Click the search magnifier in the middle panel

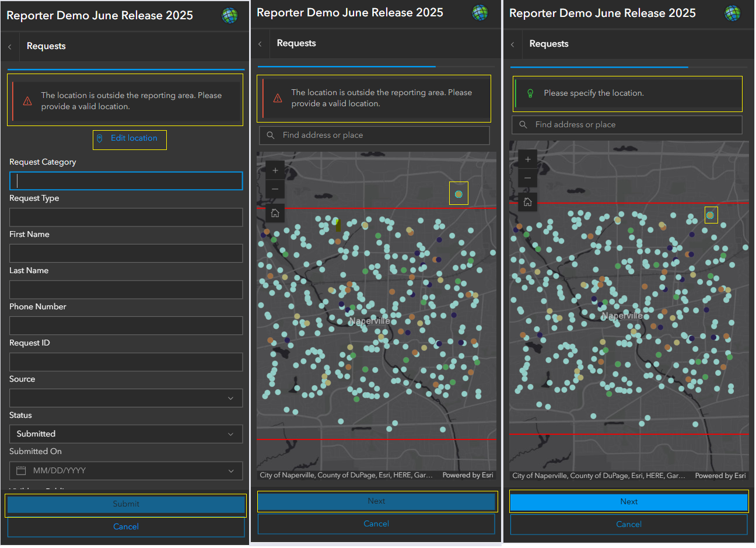tap(271, 135)
